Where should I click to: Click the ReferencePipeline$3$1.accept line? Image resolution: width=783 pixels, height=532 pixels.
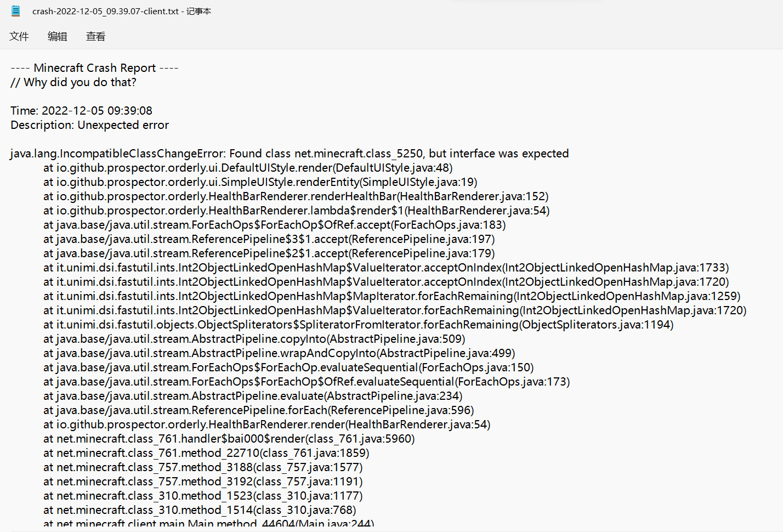tap(269, 239)
